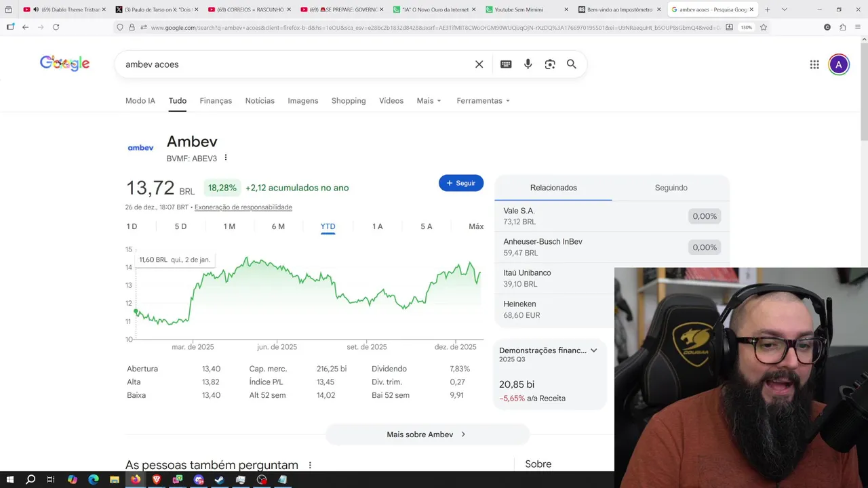Screen dimensions: 868x488
Task: Click the Seguir follow button
Action: pos(461,183)
